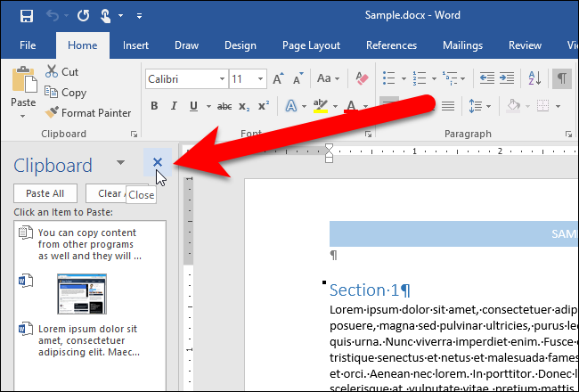Apply the red font color
The width and height of the screenshot is (579, 392).
coord(351,106)
